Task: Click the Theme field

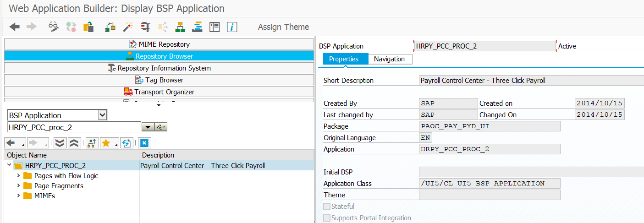Action: pos(490,195)
